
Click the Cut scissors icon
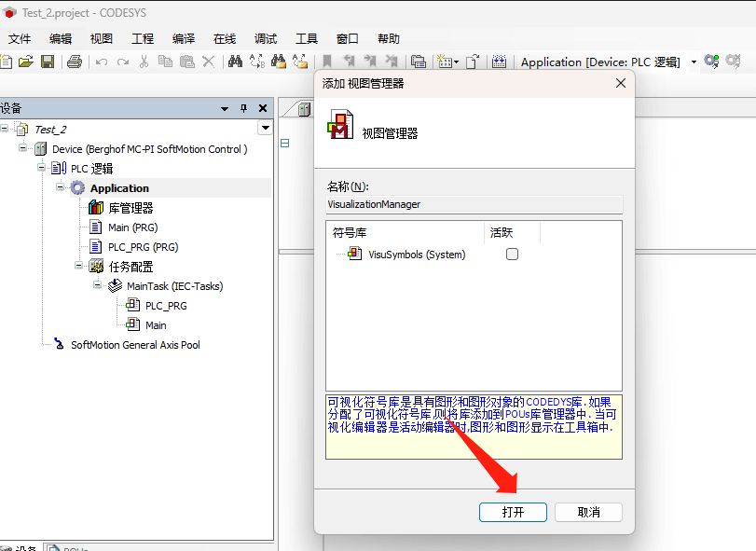(144, 62)
